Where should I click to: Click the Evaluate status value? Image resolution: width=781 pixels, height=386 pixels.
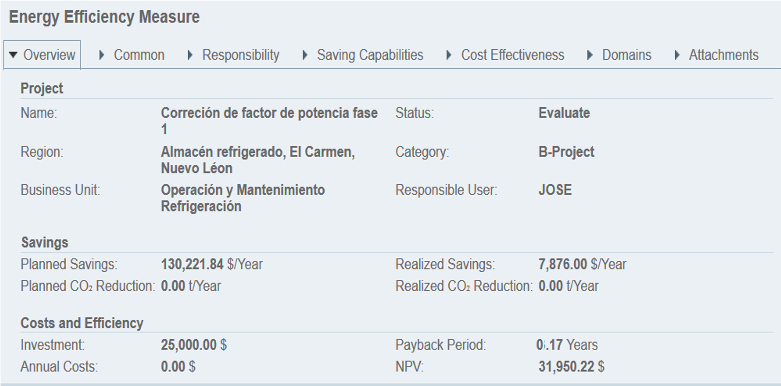coord(564,113)
